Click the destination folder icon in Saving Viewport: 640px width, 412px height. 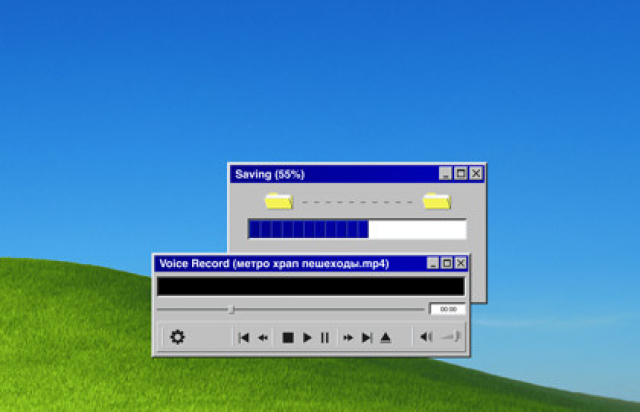pos(437,201)
